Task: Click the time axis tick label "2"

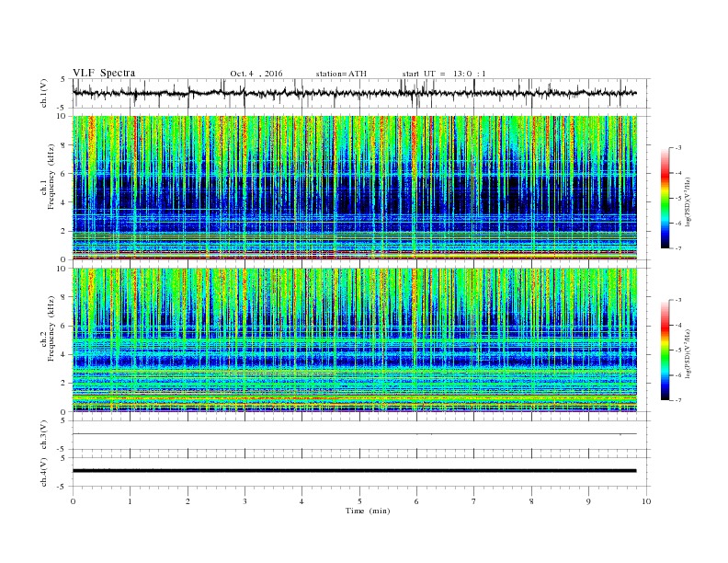Action: 188,501
